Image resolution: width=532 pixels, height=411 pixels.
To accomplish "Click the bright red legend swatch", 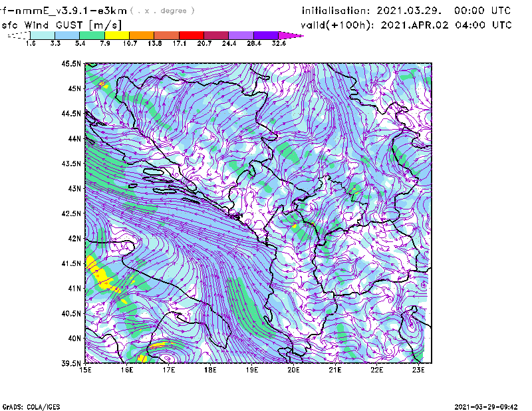I will point(192,35).
